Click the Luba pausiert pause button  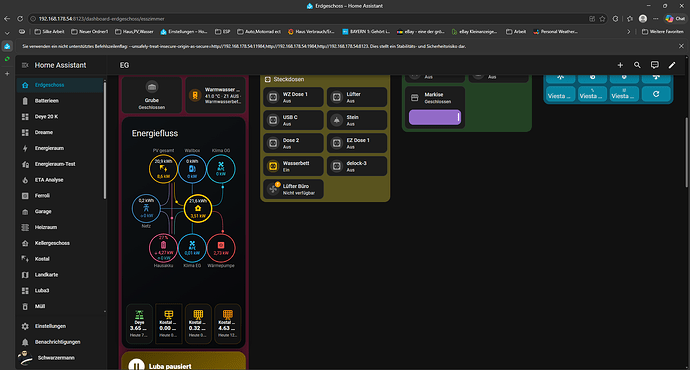136,366
